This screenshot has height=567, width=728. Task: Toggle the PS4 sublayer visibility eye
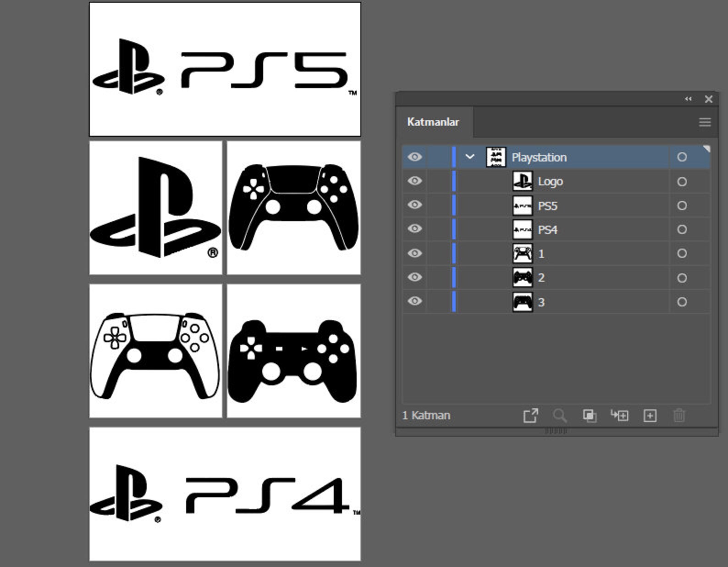point(414,228)
